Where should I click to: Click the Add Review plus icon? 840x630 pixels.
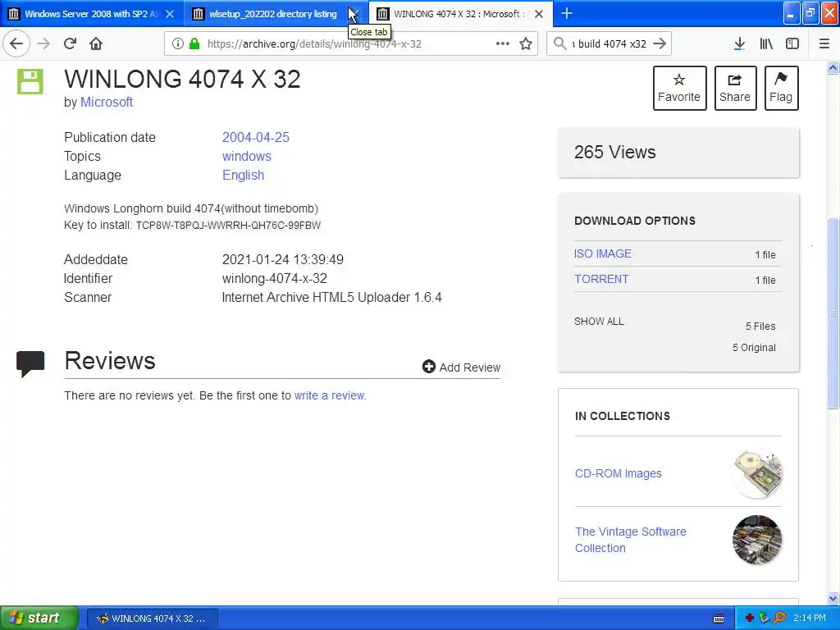coord(428,367)
